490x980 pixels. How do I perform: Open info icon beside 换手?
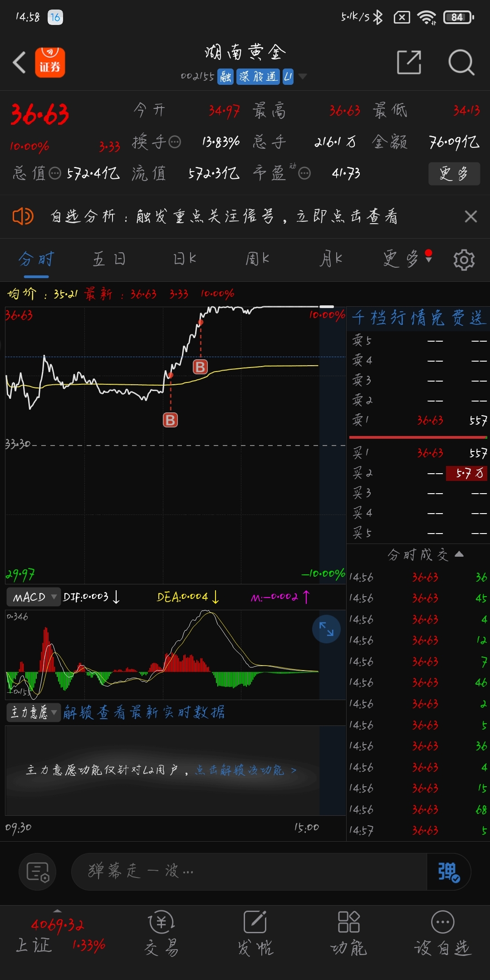click(x=175, y=142)
